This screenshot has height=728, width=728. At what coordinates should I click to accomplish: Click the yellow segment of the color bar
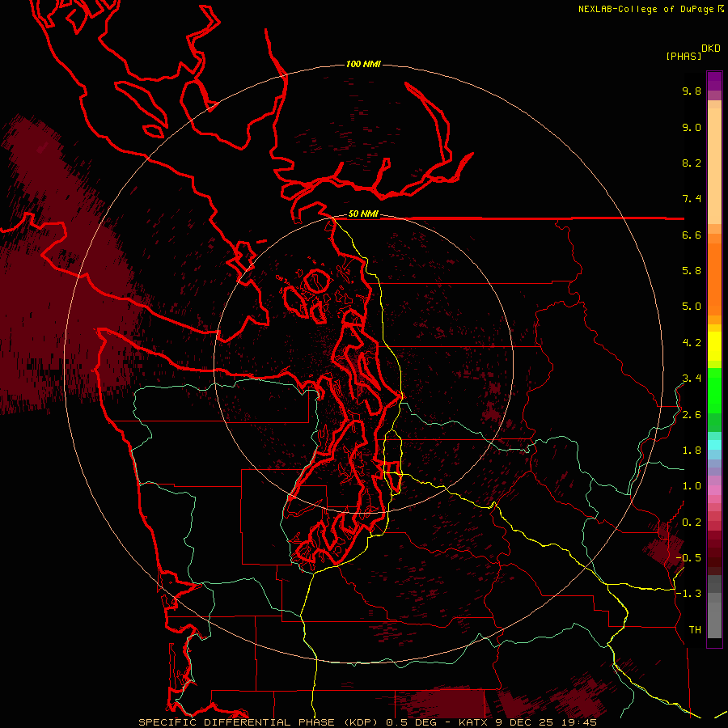pyautogui.click(x=714, y=346)
